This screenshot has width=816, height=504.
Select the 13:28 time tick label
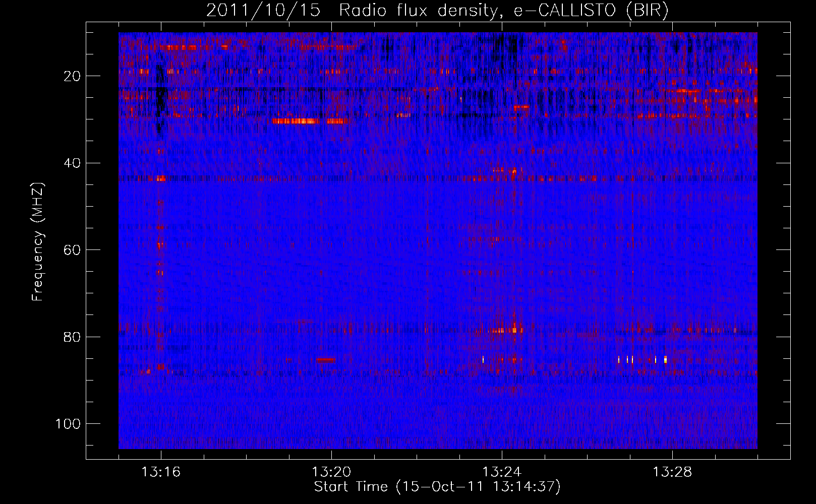672,472
